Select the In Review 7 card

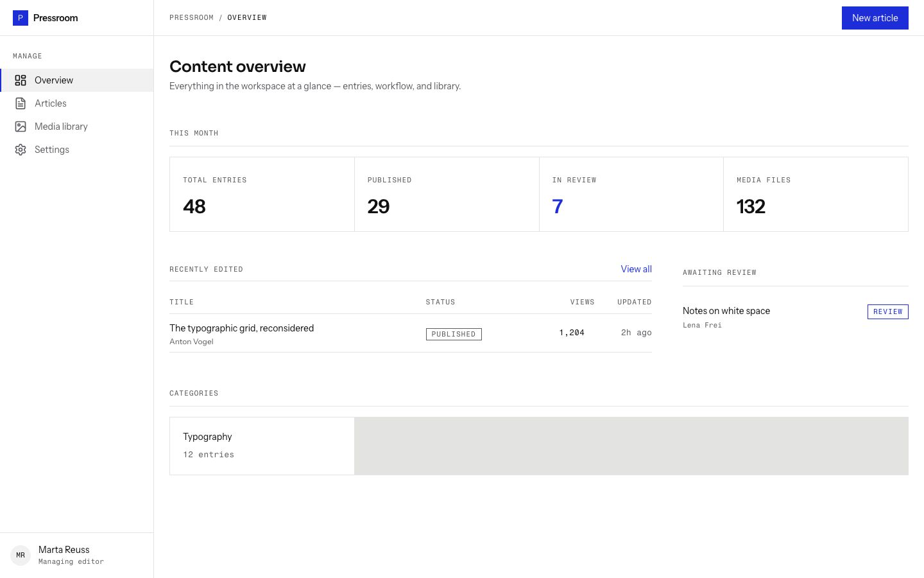631,194
